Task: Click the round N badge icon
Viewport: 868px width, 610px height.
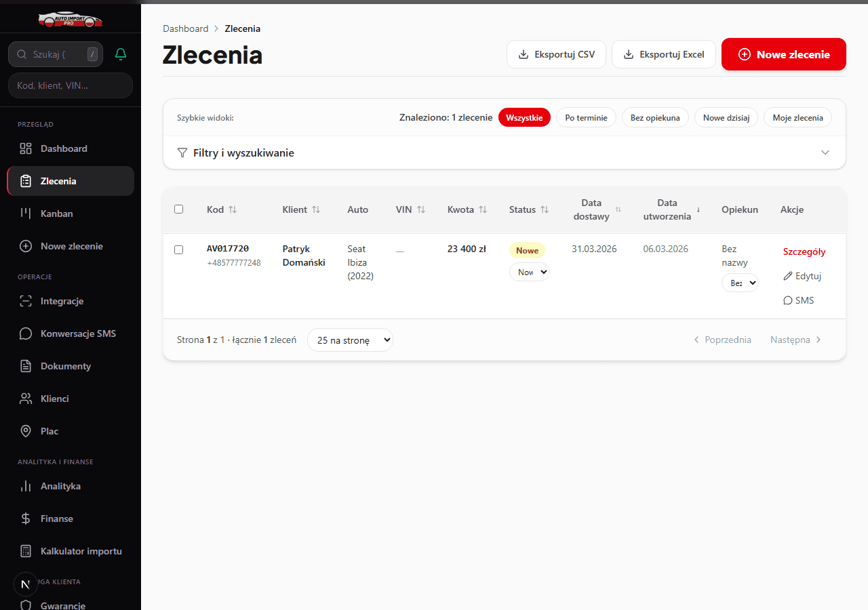Action: point(26,584)
